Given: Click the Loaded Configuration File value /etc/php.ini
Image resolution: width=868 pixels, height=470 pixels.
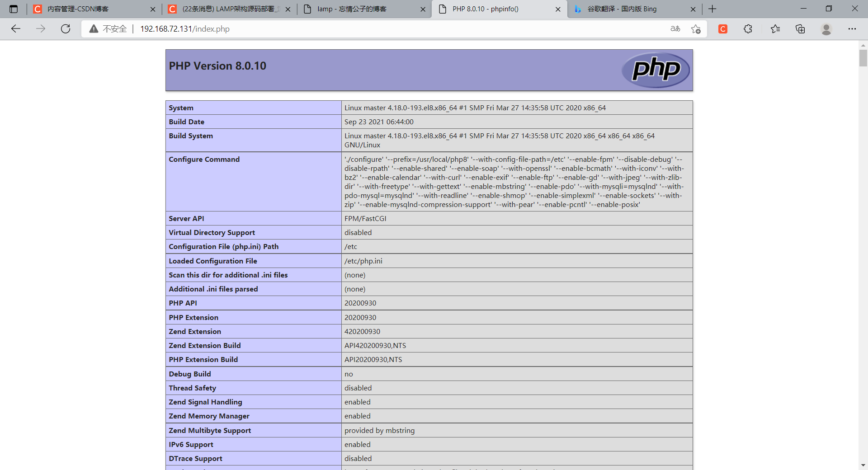Looking at the screenshot, I should (x=363, y=261).
